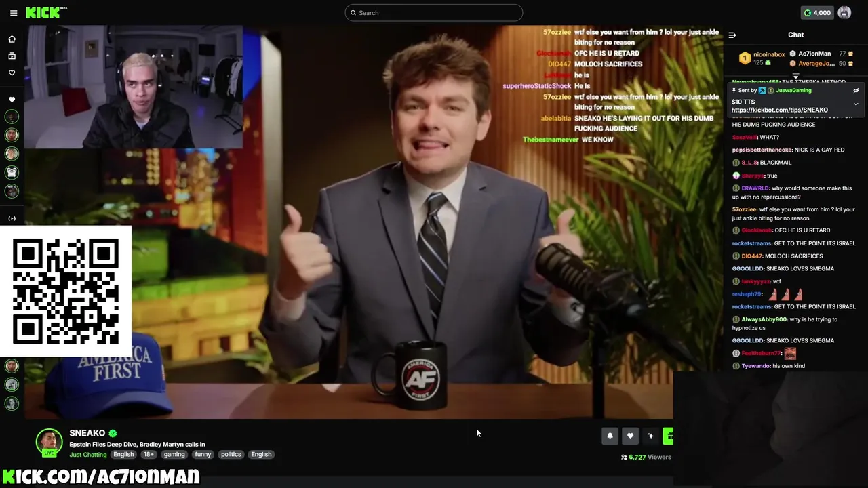The height and width of the screenshot is (488, 868).
Task: Click the streamer webcam overlay in video
Action: click(134, 87)
